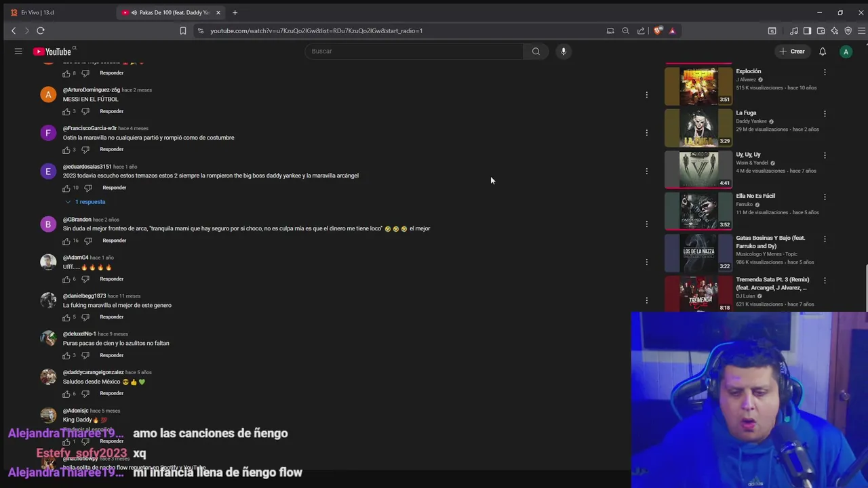Open a new browser tab
The image size is (868, 488).
(x=235, y=12)
